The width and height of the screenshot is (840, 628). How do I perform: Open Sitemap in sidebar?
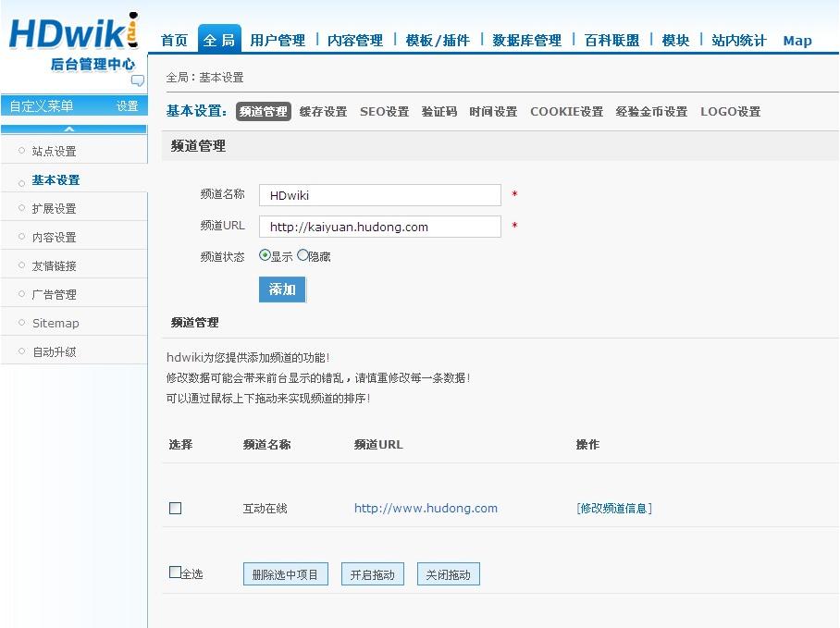tap(56, 323)
